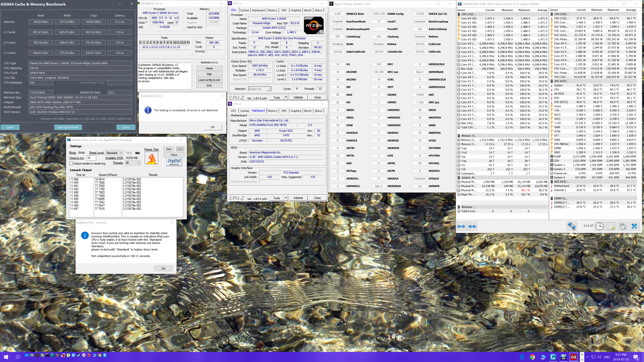The height and width of the screenshot is (362, 644).
Task: Click the IntelBurnTest PayPal Donate icon
Action: (174, 162)
